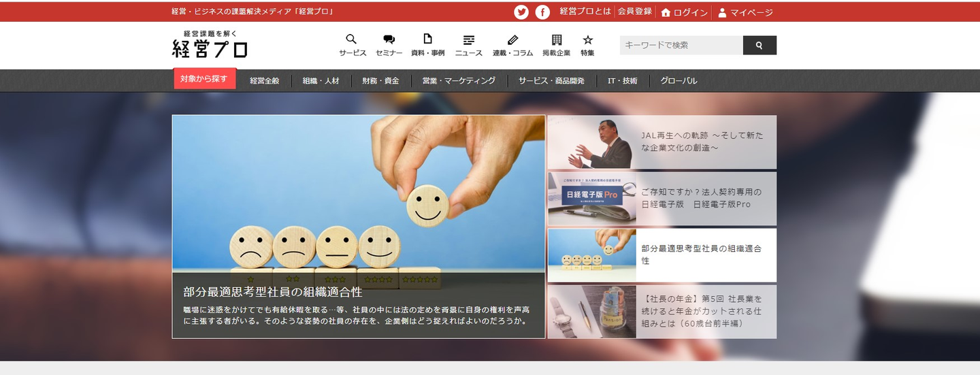Open the 会員登録 link

[634, 12]
